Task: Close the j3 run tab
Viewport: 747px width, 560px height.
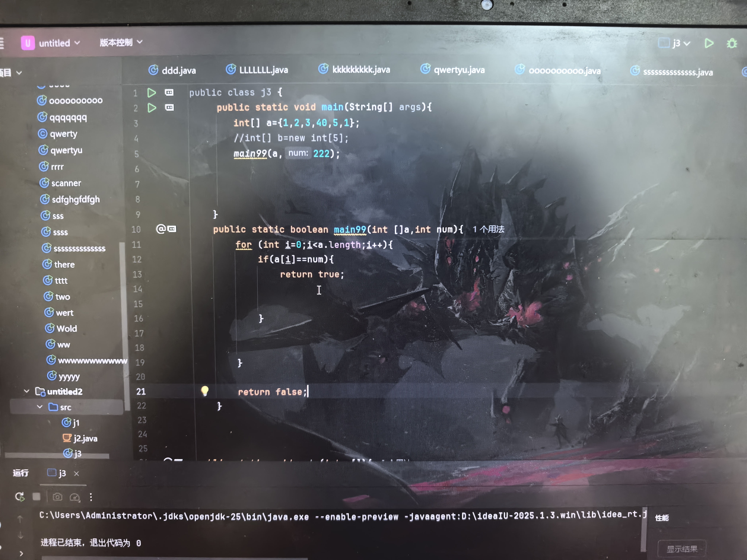Action: point(77,474)
